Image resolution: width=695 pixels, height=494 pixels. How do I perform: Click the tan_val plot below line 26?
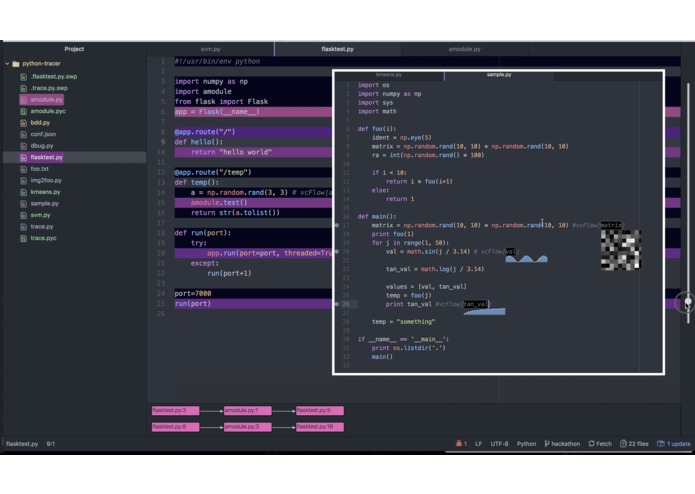[484, 312]
